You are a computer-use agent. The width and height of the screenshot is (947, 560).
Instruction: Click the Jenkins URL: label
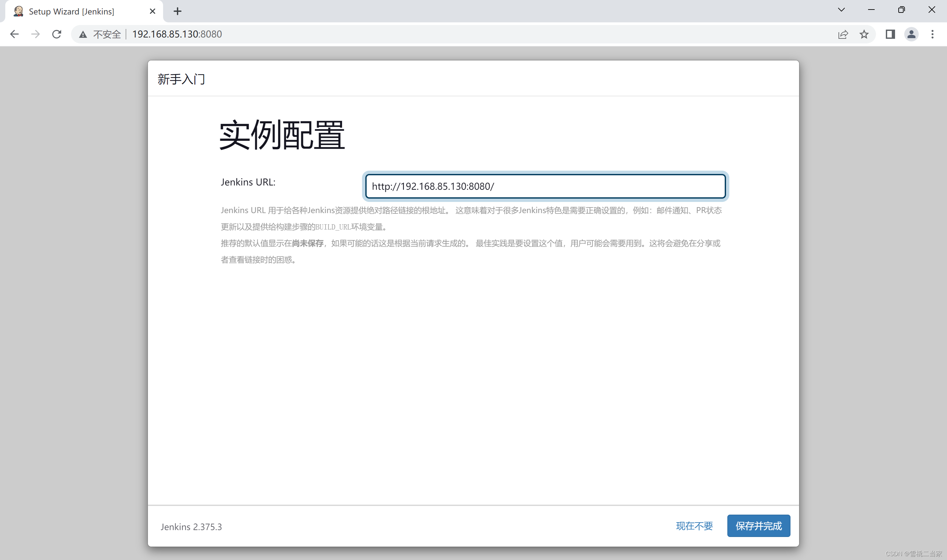[x=248, y=182]
